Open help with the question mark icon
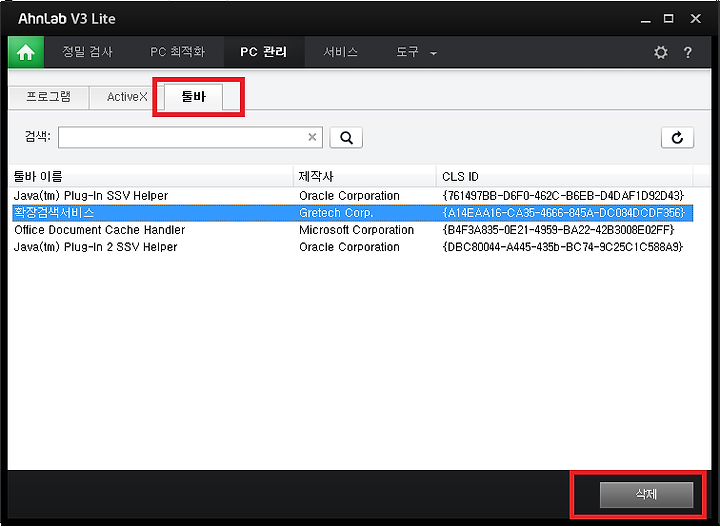 [687, 52]
